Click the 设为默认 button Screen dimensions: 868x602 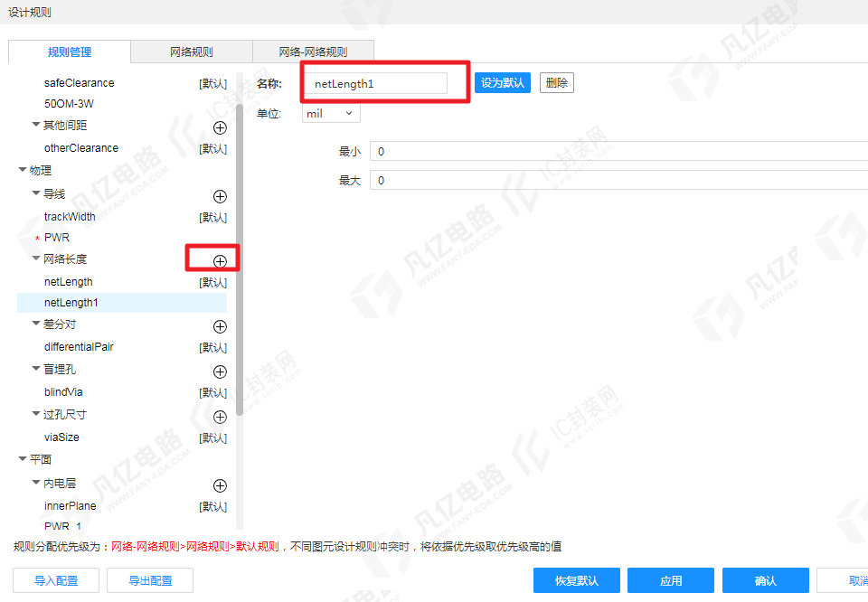point(503,83)
